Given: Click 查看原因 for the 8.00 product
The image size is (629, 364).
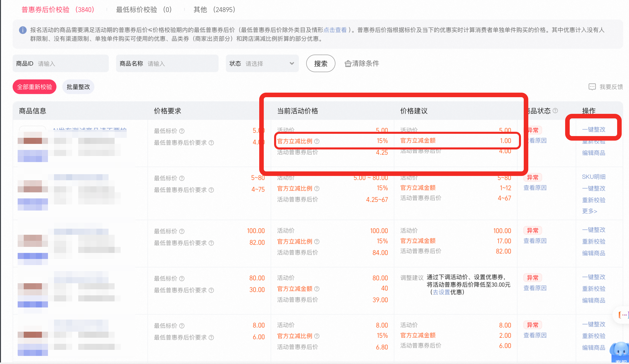Looking at the screenshot, I should [x=535, y=335].
